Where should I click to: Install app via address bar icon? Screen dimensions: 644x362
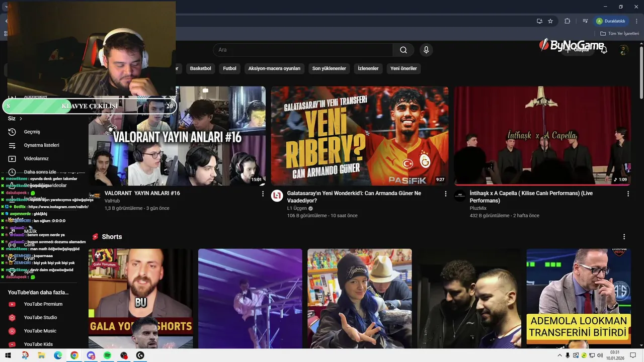[x=539, y=21]
